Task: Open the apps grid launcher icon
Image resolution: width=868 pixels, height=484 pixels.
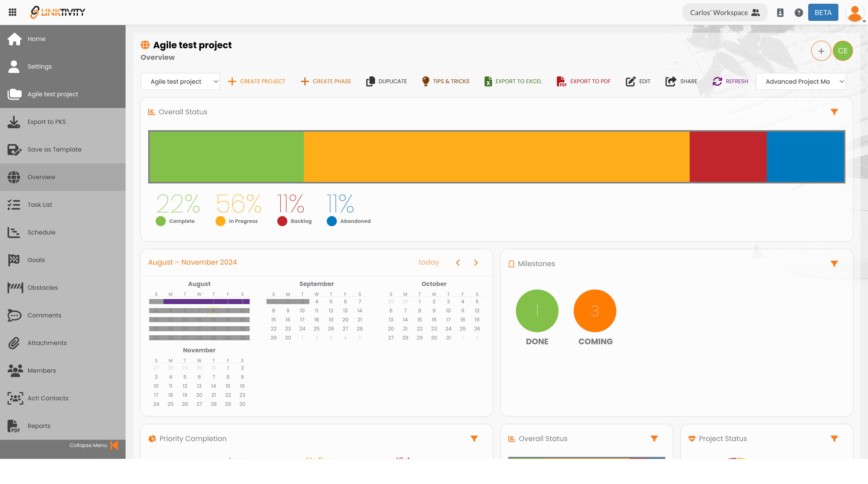Action: coord(13,13)
